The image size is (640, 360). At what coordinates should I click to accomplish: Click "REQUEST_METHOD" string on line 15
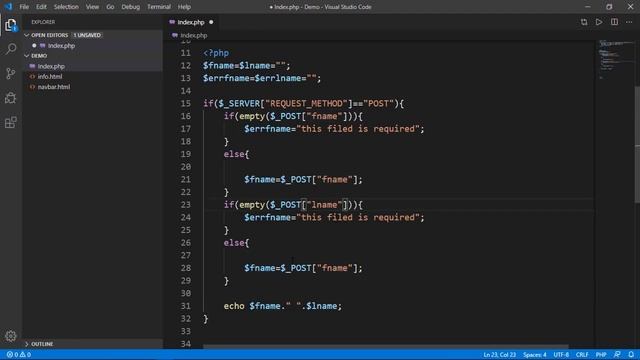(306, 104)
